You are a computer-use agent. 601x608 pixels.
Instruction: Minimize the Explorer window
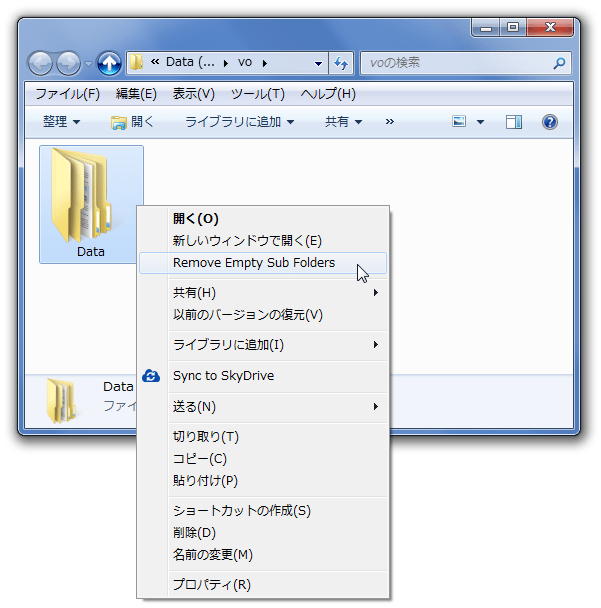coord(485,28)
